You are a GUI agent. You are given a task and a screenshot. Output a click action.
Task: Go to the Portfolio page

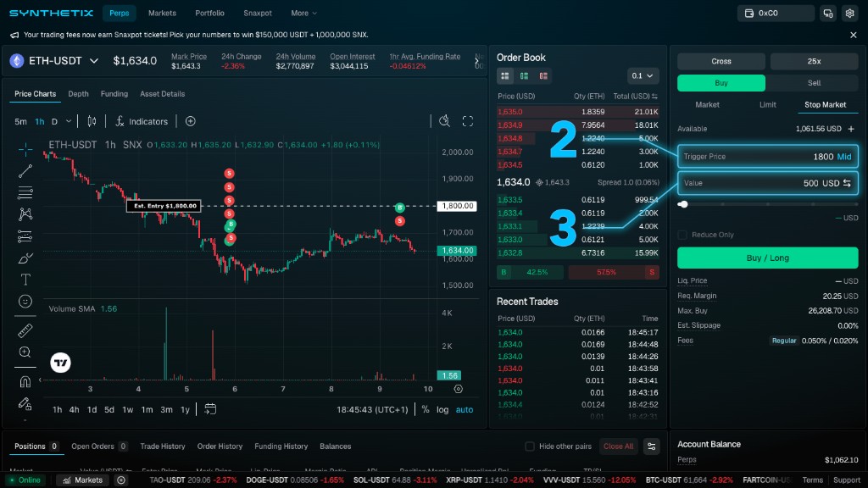point(210,14)
